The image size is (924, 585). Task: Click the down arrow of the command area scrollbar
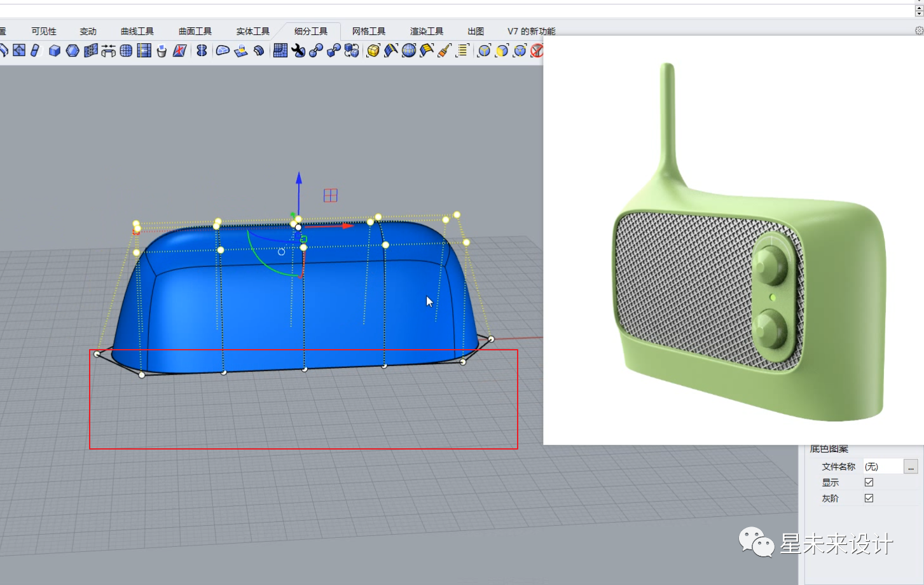[x=919, y=13]
